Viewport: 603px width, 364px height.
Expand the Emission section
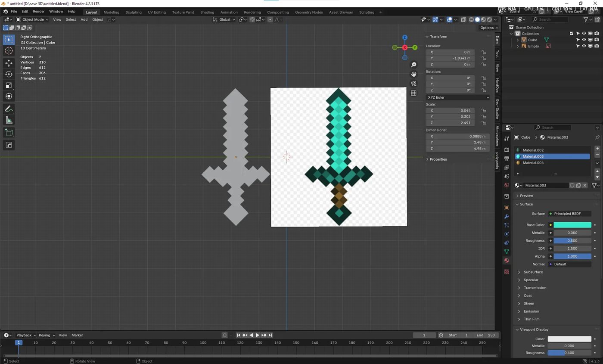point(531,311)
